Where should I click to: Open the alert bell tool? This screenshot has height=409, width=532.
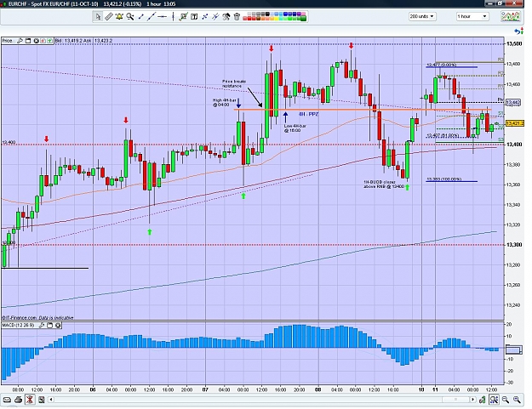119,16
